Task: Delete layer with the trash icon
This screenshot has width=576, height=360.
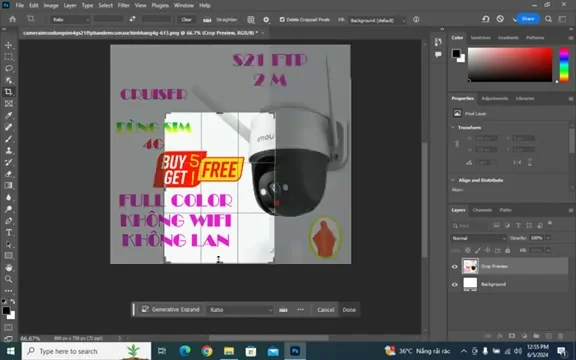Action: tap(560, 336)
